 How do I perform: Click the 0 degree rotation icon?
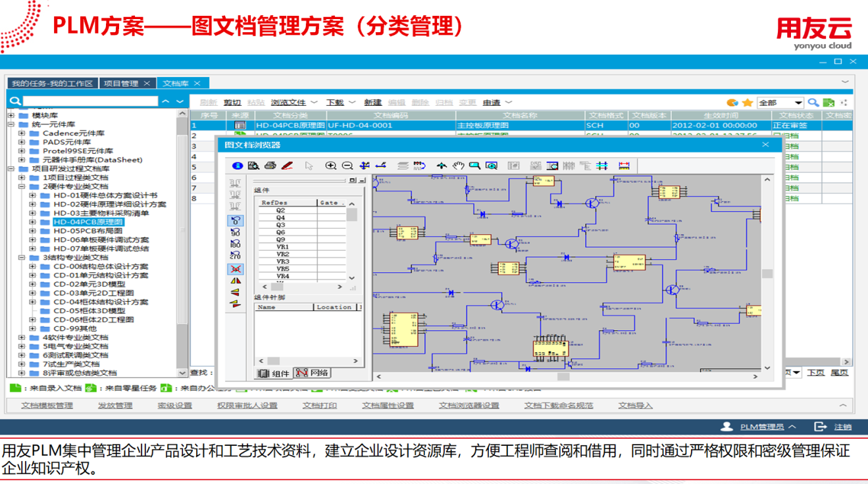click(x=235, y=220)
